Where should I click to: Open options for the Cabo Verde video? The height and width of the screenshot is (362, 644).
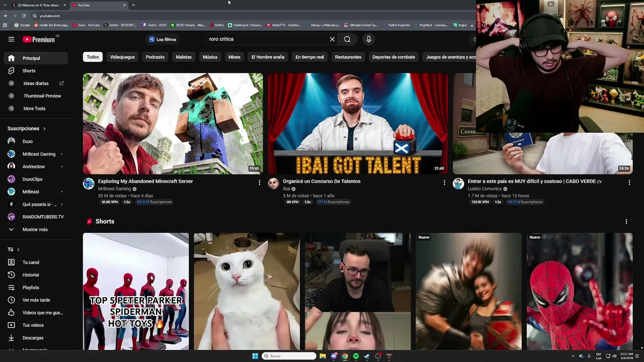629,183
